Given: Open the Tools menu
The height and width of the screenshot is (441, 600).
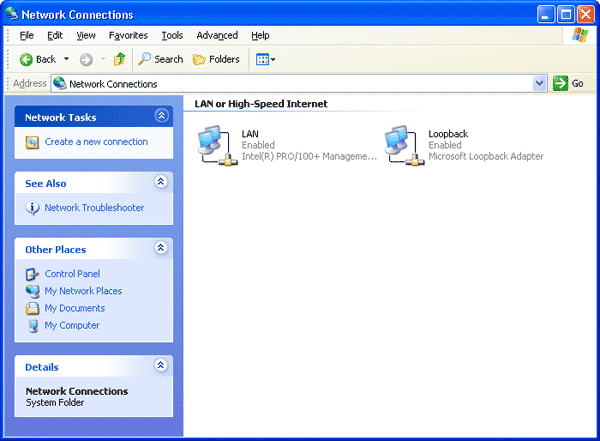Looking at the screenshot, I should (172, 36).
